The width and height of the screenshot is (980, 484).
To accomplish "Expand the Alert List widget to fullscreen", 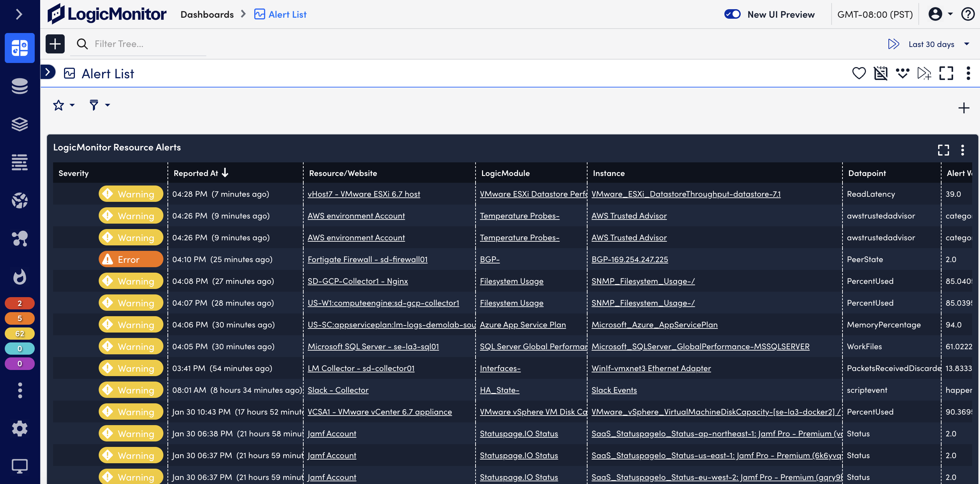I will point(944,150).
